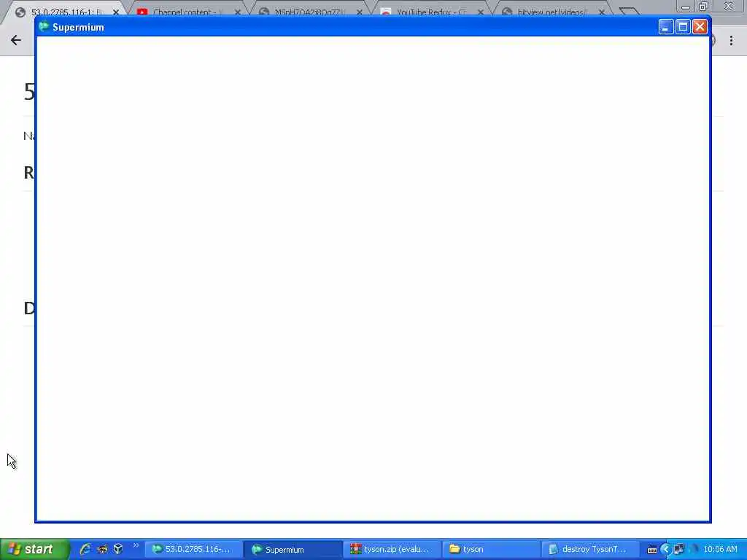Close the background browser window
Image resolution: width=747 pixels, height=560 pixels.
pos(729,6)
